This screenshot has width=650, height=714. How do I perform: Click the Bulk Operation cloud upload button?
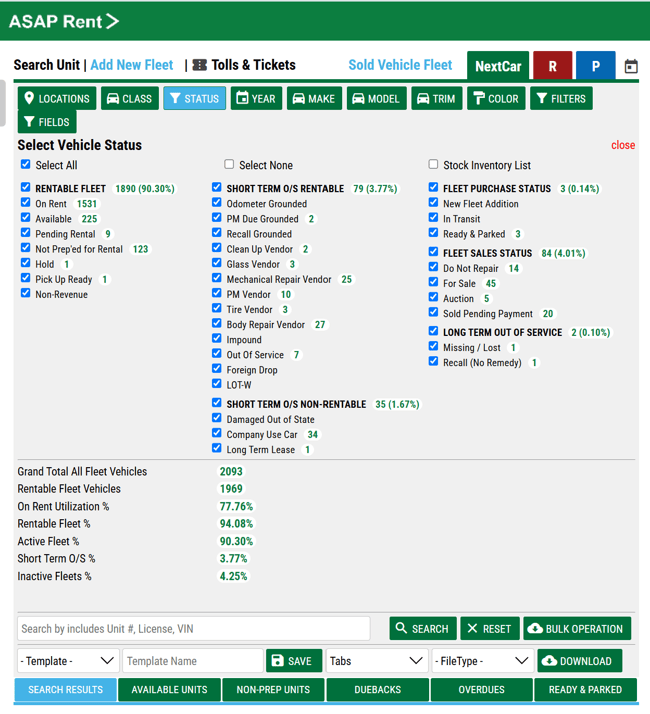pyautogui.click(x=576, y=629)
